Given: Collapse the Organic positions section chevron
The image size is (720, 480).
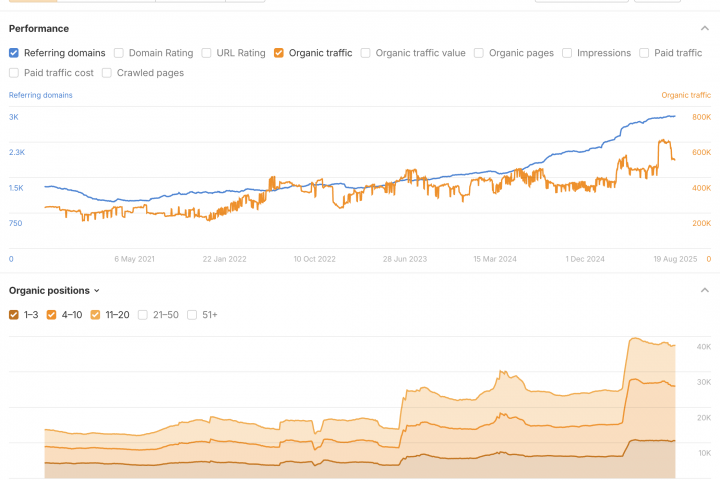Looking at the screenshot, I should pos(705,290).
